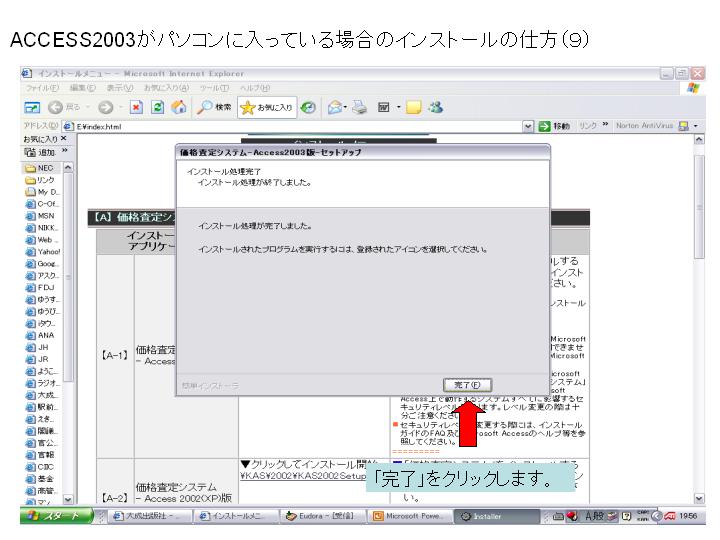Image resolution: width=720 pixels, height=540 pixels.
Task: Click the Print toolbar icon
Action: click(x=360, y=107)
